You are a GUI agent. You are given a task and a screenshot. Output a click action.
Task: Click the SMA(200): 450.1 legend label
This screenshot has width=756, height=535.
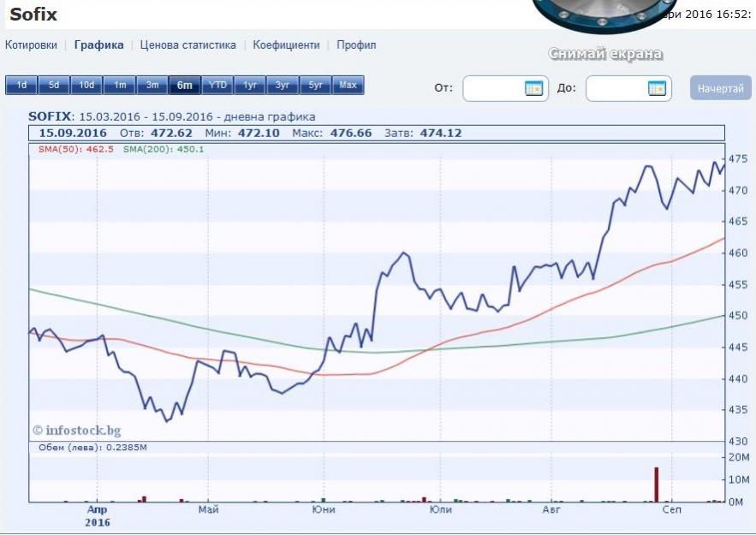click(x=164, y=150)
